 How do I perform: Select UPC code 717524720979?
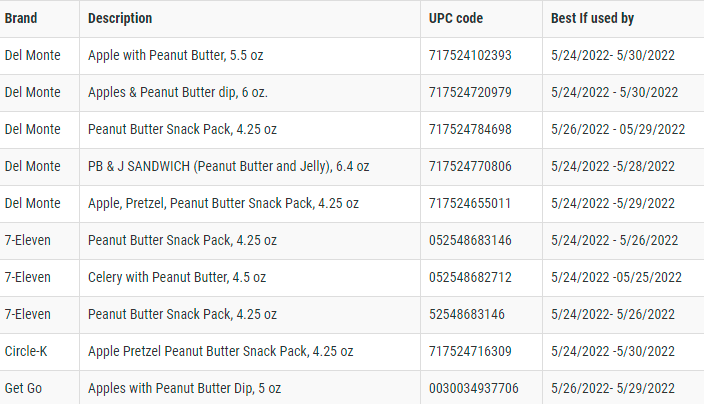click(470, 93)
